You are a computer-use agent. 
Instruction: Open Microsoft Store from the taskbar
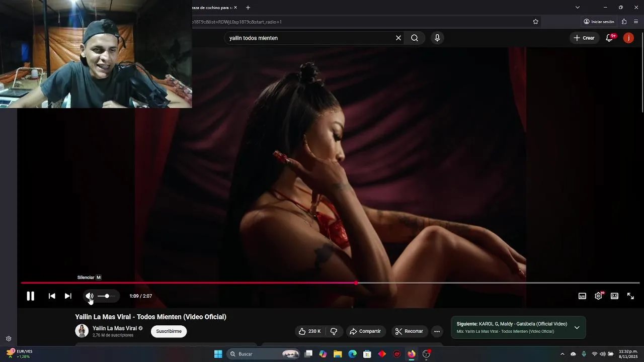click(367, 354)
